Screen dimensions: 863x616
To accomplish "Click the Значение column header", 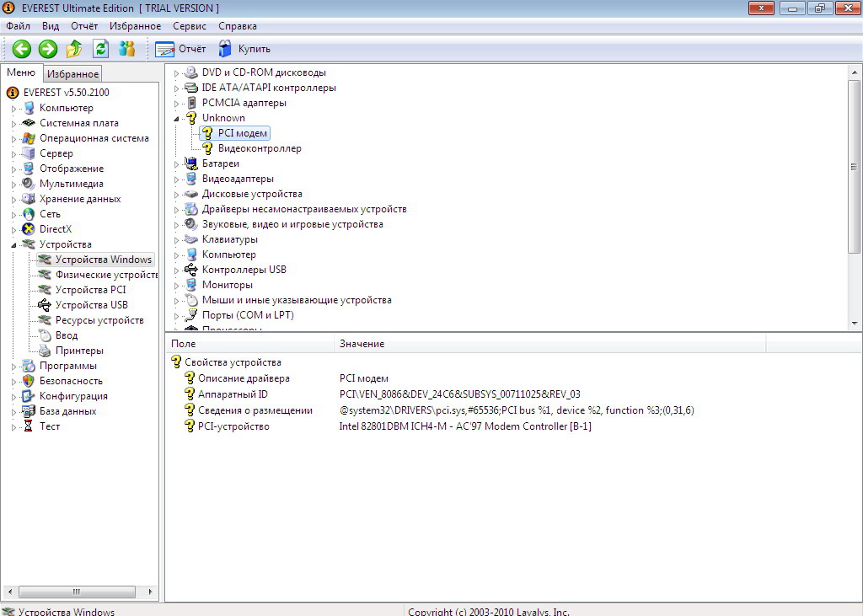I will coord(549,344).
